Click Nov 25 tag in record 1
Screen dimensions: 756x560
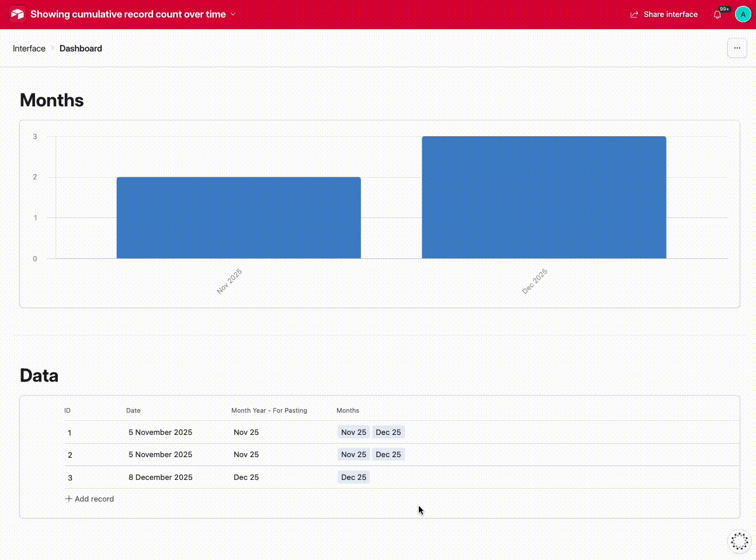(353, 432)
